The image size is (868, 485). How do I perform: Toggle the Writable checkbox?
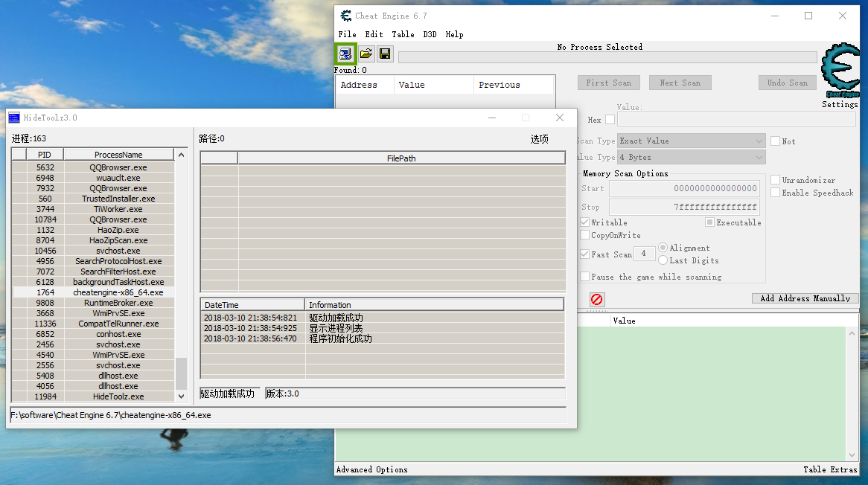click(584, 222)
